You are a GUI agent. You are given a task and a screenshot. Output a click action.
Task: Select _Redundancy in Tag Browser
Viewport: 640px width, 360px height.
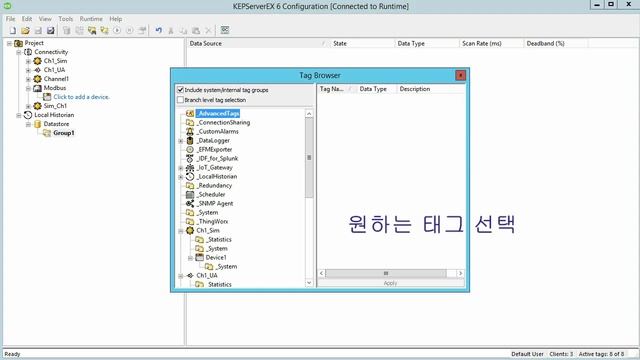coord(214,185)
